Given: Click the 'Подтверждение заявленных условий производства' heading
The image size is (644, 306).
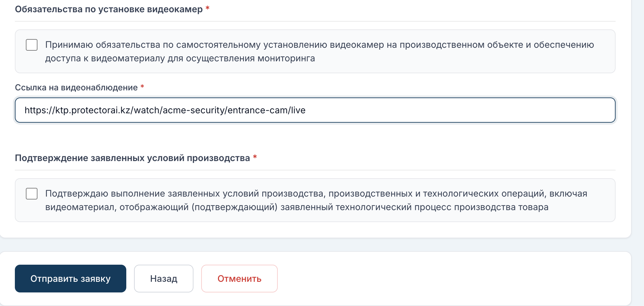Looking at the screenshot, I should [132, 158].
